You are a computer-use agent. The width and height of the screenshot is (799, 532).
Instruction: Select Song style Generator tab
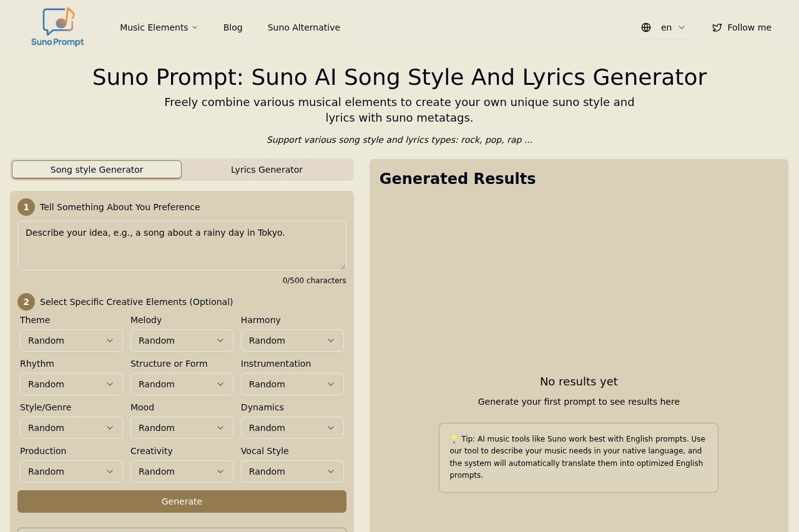pos(97,170)
